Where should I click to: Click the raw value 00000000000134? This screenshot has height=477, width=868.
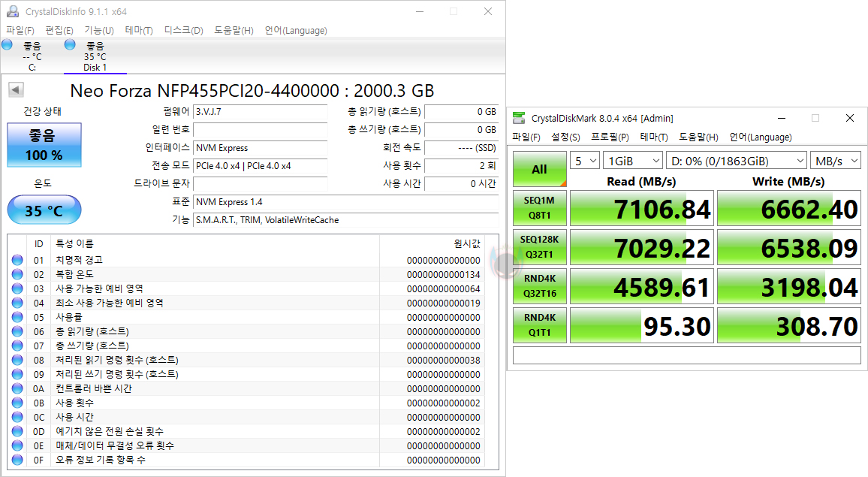[444, 275]
